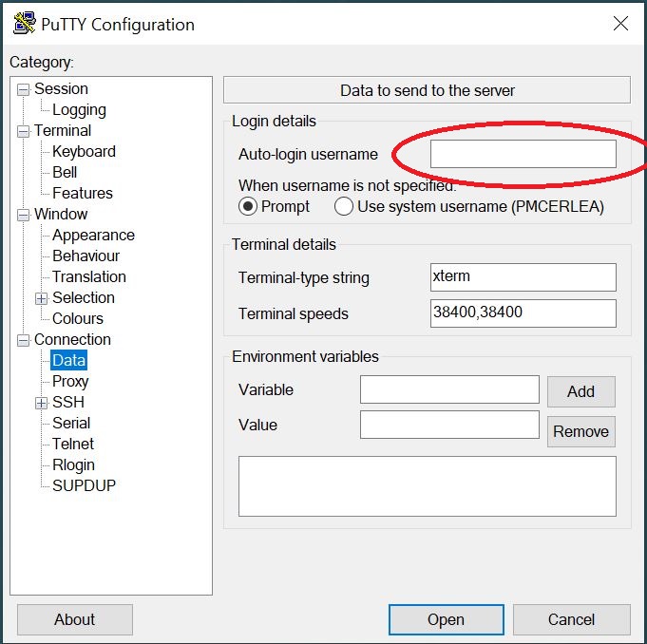
Task: Select the SSH category
Action: pos(68,402)
